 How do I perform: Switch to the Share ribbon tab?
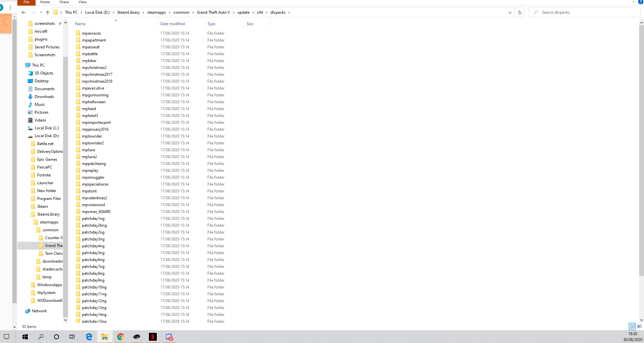click(64, 2)
